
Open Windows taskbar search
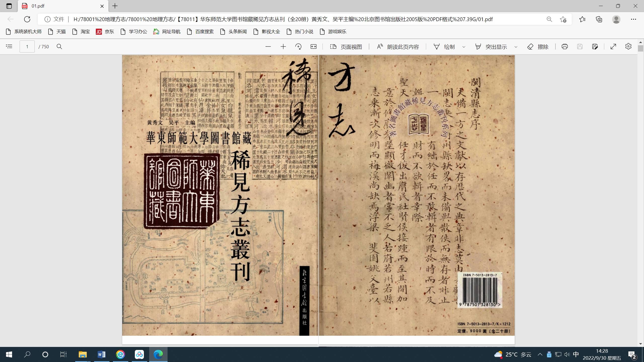27,354
